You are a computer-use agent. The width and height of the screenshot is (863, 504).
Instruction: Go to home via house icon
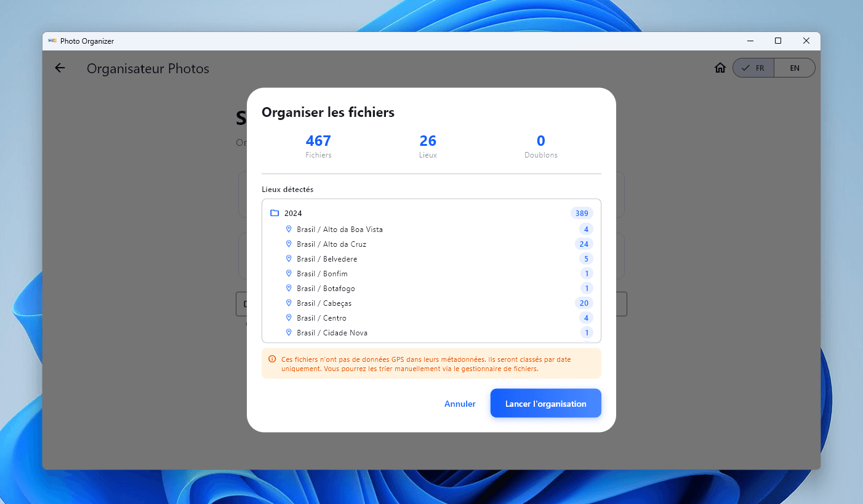720,68
